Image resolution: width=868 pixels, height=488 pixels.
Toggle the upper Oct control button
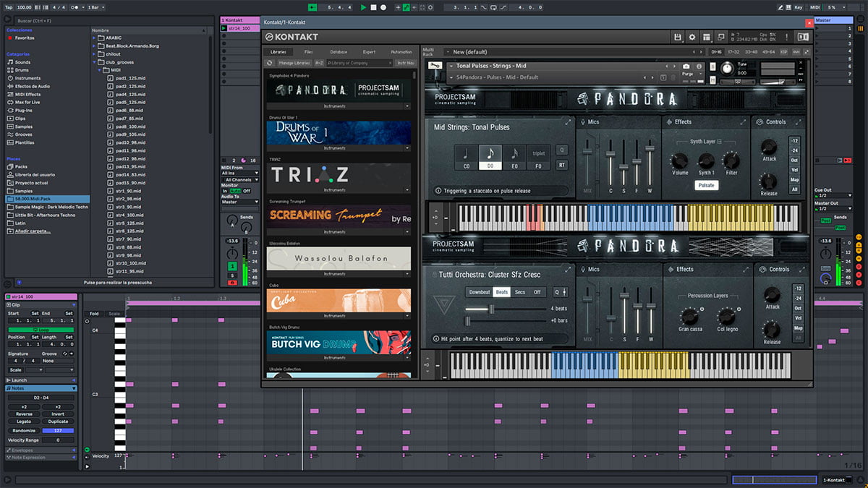click(x=795, y=160)
